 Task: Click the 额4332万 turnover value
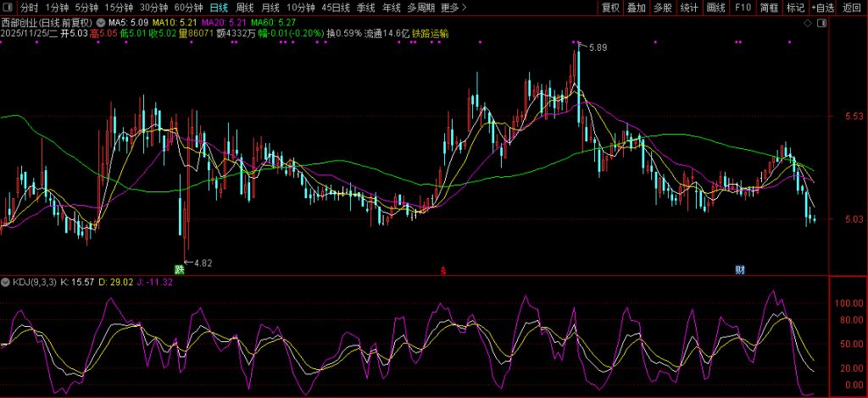click(x=236, y=34)
